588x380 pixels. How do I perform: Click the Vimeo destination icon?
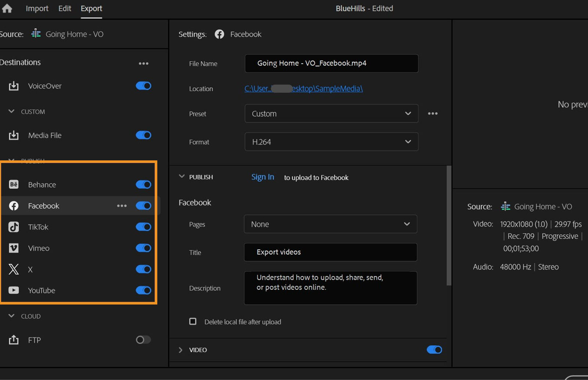click(x=13, y=248)
